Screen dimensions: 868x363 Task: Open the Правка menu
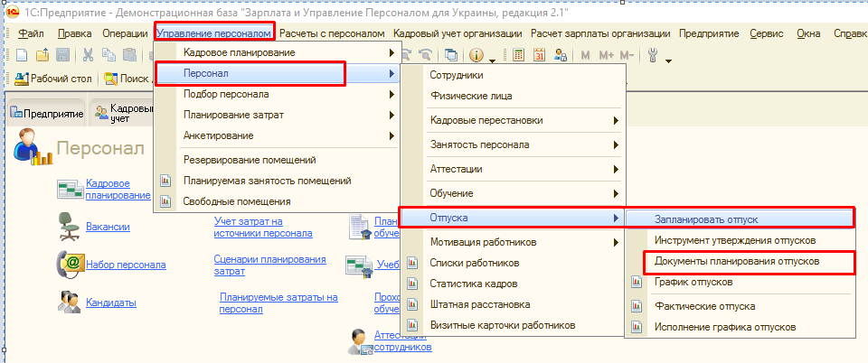click(75, 33)
